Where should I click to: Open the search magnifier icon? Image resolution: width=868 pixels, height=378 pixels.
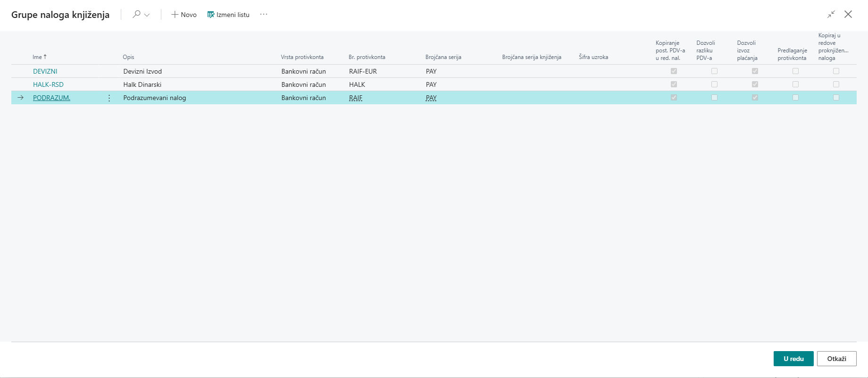[x=136, y=14]
